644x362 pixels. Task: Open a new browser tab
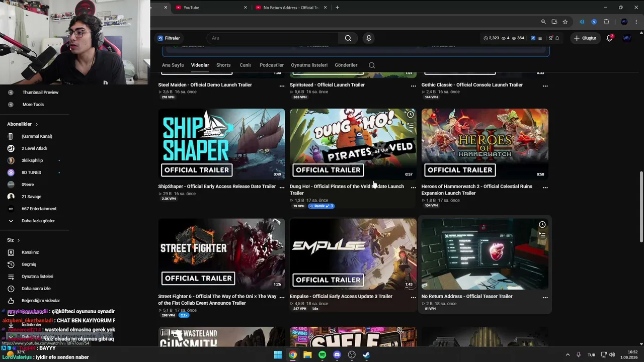(x=337, y=8)
